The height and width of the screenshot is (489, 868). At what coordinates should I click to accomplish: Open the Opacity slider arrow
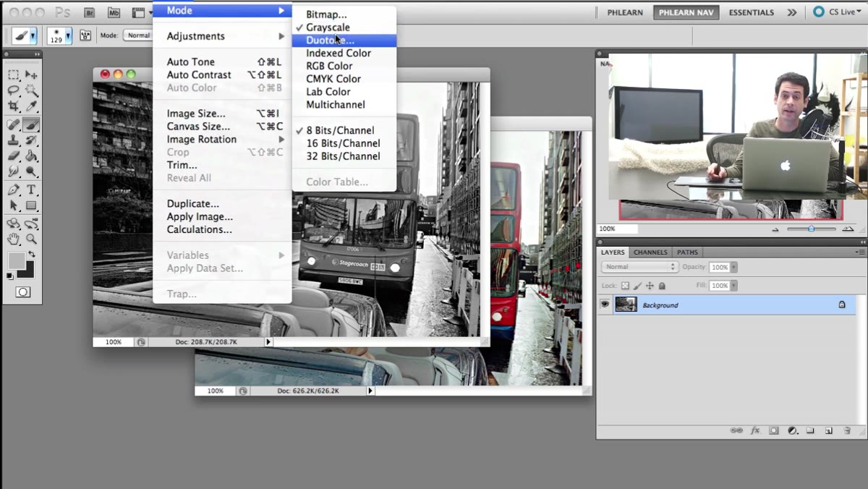tap(733, 267)
